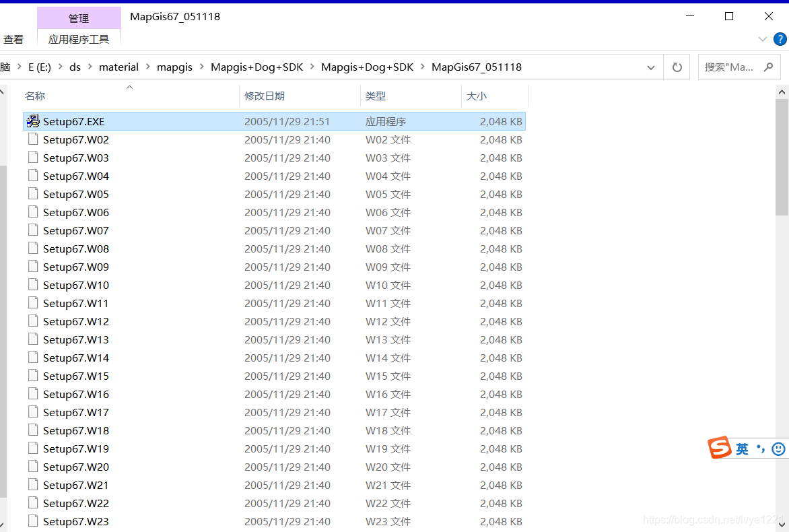
Task: Click the Setup67.W04 file icon
Action: click(33, 175)
